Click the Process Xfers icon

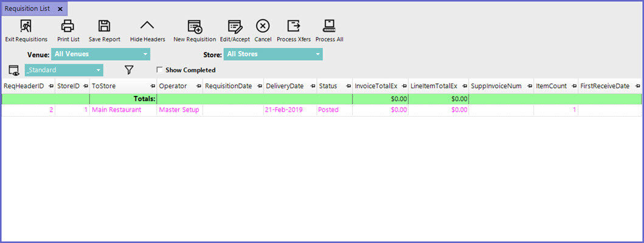(x=294, y=26)
